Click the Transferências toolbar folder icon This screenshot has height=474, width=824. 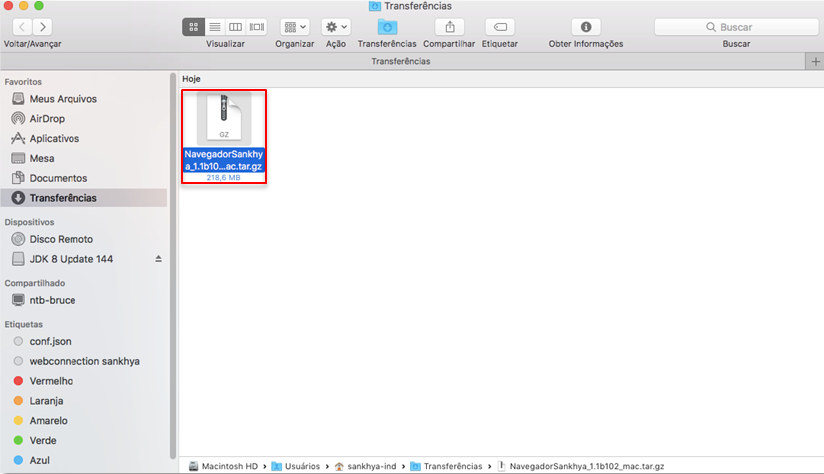387,27
